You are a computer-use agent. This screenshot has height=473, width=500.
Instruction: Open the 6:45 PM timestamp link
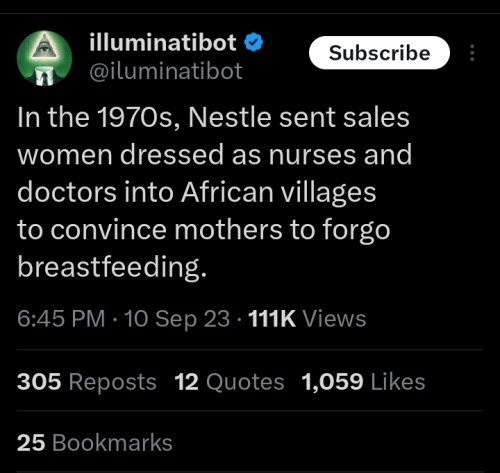(x=61, y=318)
